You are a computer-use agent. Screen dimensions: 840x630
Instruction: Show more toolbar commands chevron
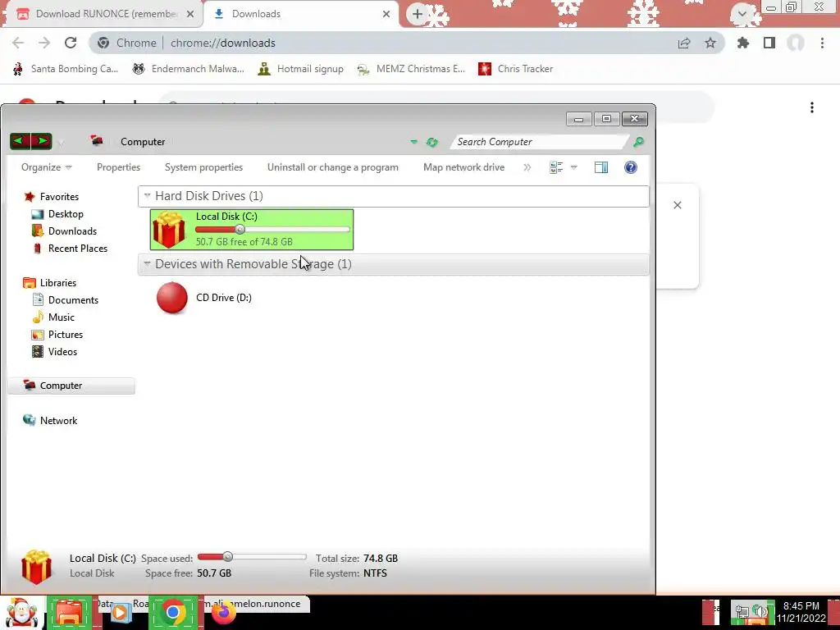527,167
